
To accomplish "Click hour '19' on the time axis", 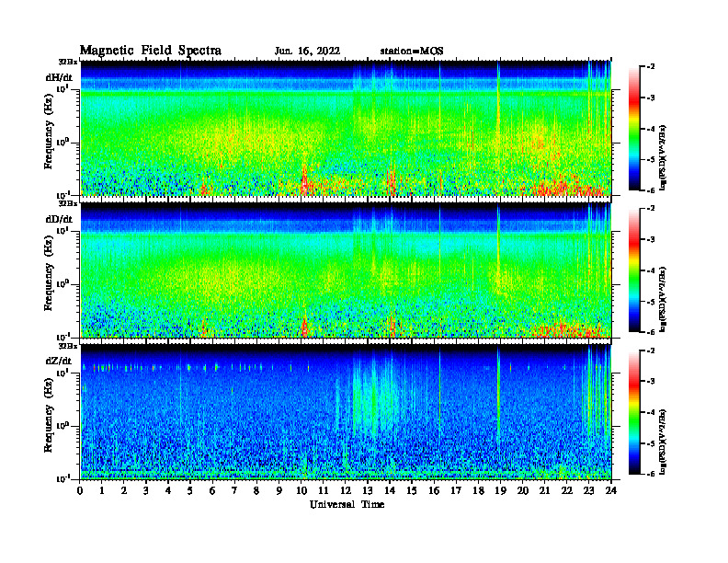I will coord(500,490).
